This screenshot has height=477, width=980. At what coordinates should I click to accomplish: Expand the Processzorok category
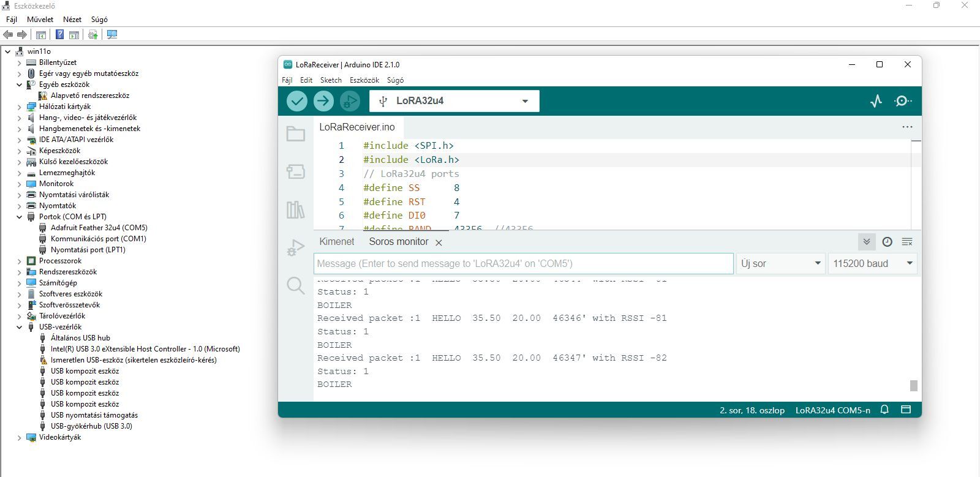(x=19, y=261)
